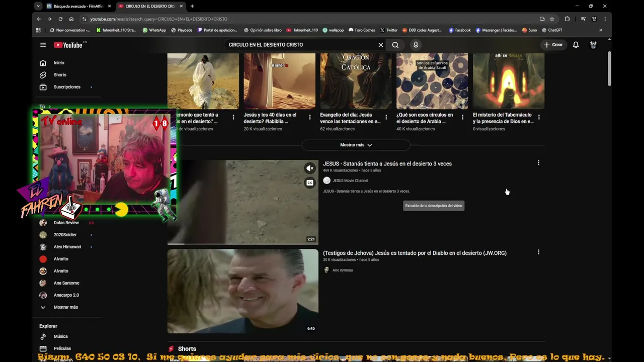This screenshot has height=362, width=644.
Task: Start voice search with the microphone icon
Action: (x=416, y=45)
